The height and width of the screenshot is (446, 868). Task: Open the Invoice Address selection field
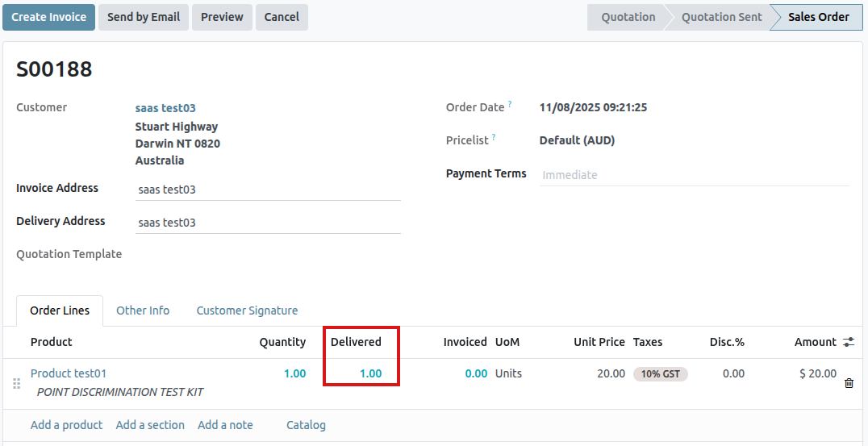(x=268, y=190)
